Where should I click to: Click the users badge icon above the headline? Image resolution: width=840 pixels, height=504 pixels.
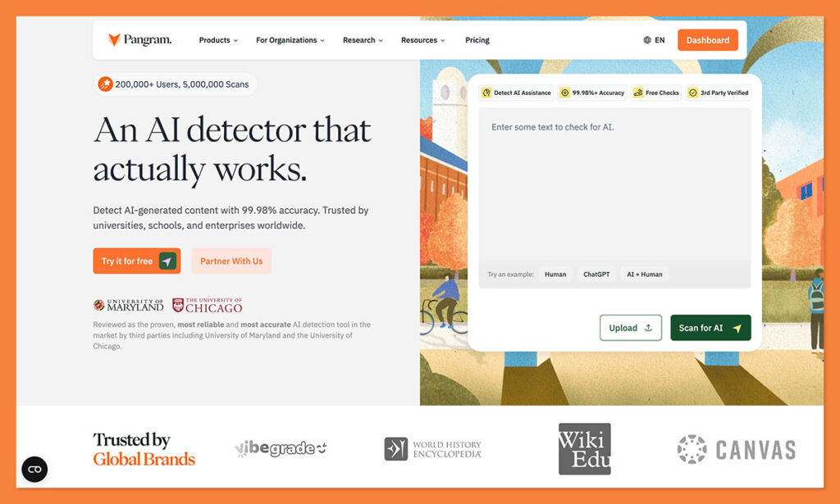coord(104,83)
